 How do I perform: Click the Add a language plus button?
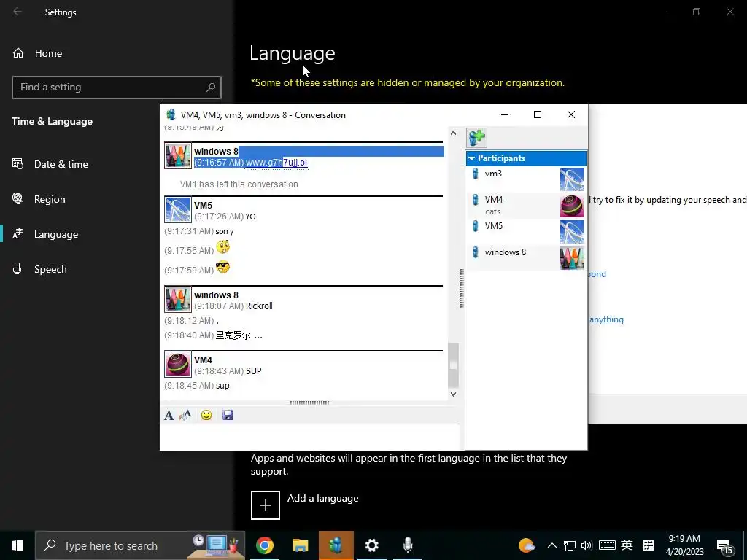pos(266,505)
